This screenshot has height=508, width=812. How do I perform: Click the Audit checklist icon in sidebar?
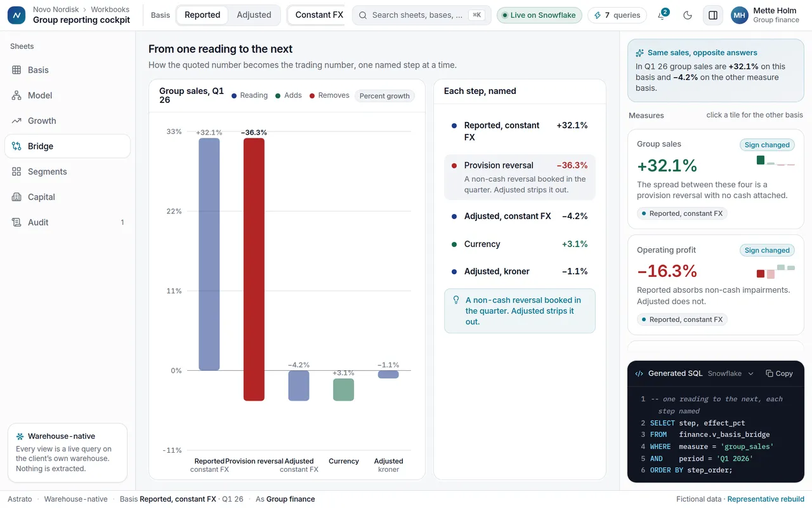(x=16, y=222)
